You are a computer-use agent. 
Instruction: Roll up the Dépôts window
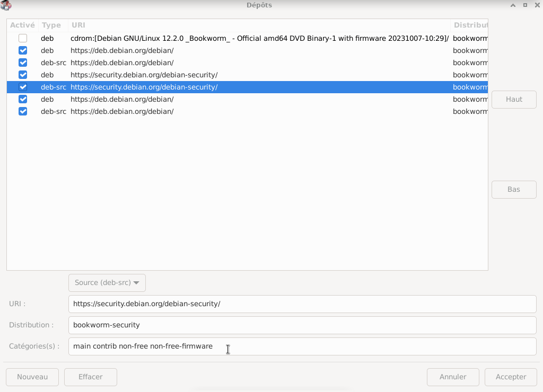click(x=513, y=5)
